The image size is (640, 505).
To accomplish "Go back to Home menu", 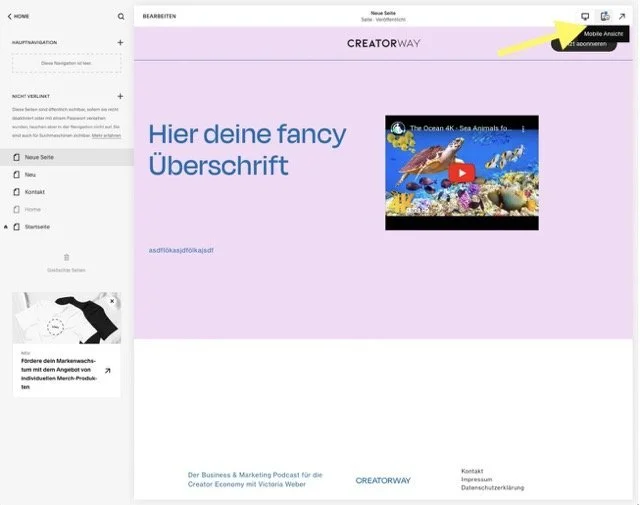I will (18, 16).
